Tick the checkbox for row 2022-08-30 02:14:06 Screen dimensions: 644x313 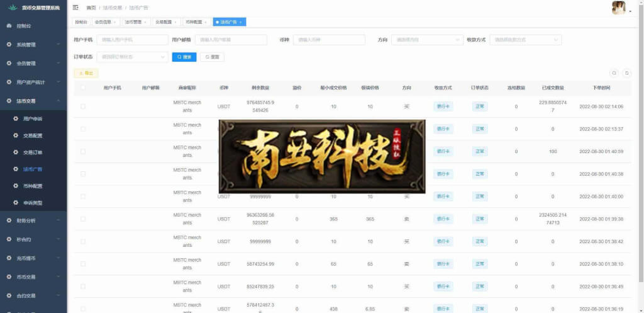point(83,106)
